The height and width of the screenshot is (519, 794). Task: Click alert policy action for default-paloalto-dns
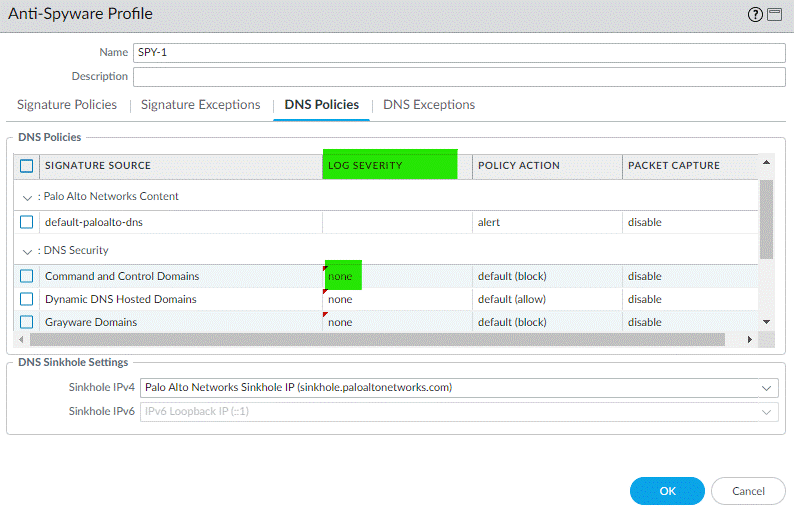click(x=489, y=222)
